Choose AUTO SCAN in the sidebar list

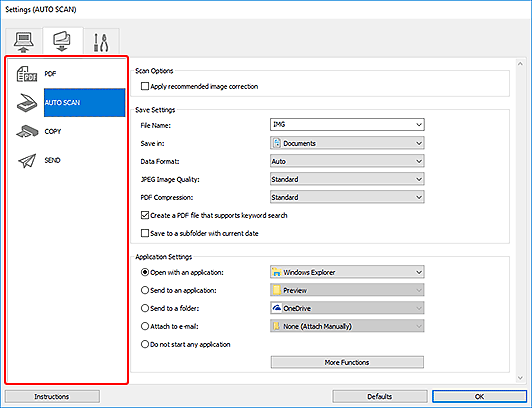[x=84, y=103]
